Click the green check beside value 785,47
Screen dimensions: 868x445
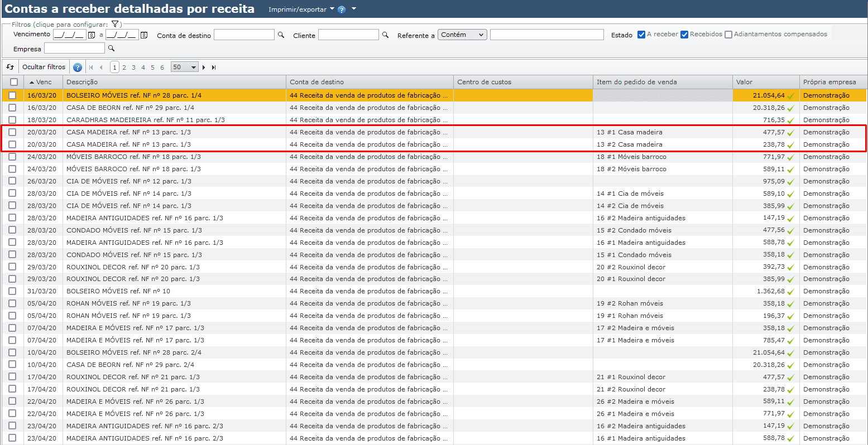(x=790, y=341)
